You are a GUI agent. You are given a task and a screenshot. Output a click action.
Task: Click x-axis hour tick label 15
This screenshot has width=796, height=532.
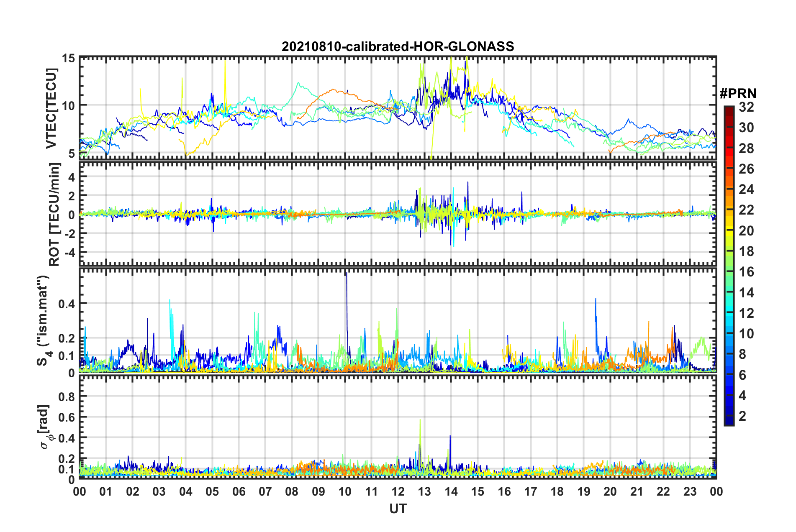click(478, 491)
